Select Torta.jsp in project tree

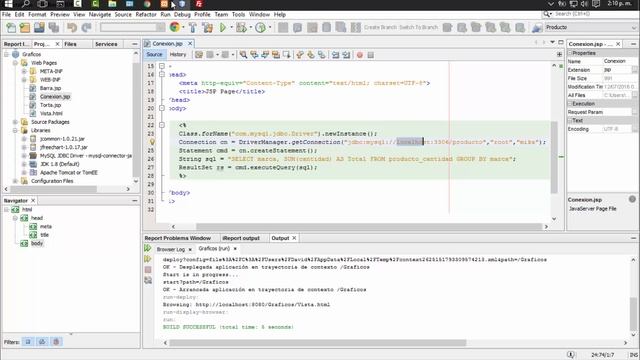click(x=51, y=105)
